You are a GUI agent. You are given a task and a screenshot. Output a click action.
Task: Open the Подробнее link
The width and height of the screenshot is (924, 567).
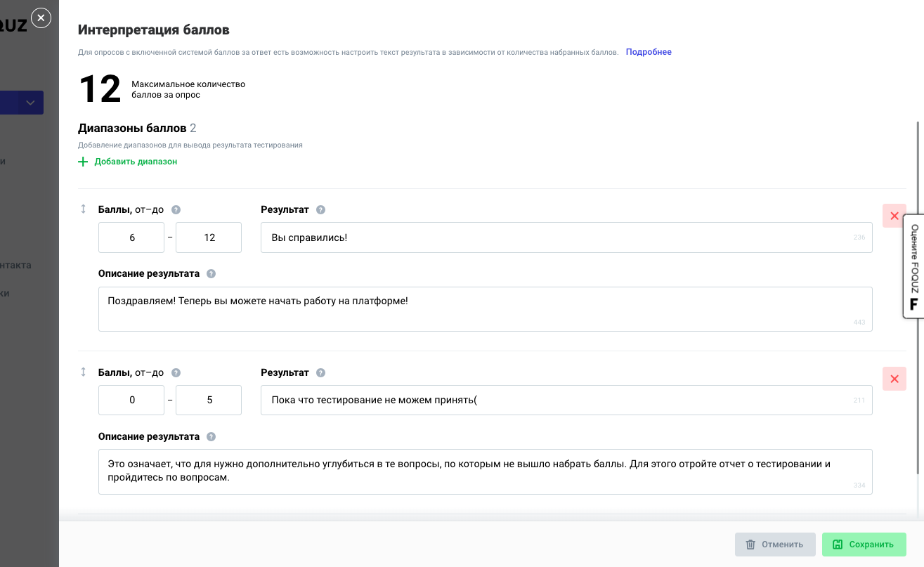click(x=649, y=52)
